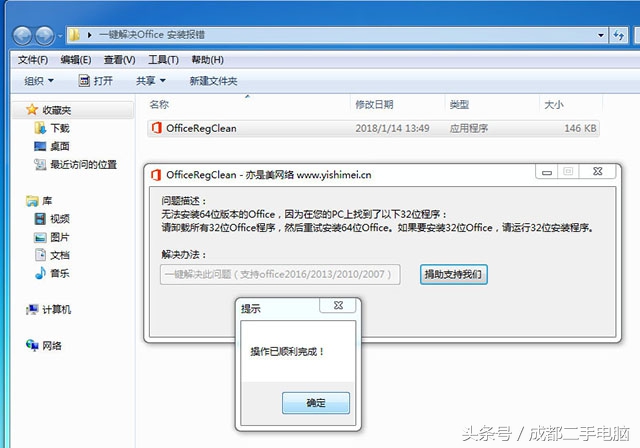
Task: Expand the address bar path arrow
Action: 89,35
